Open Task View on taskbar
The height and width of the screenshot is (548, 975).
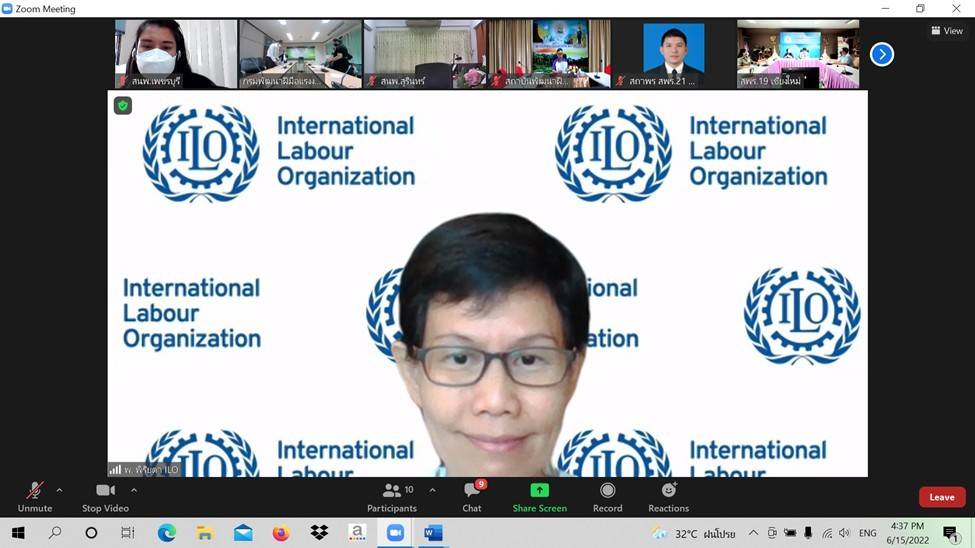pyautogui.click(x=127, y=533)
